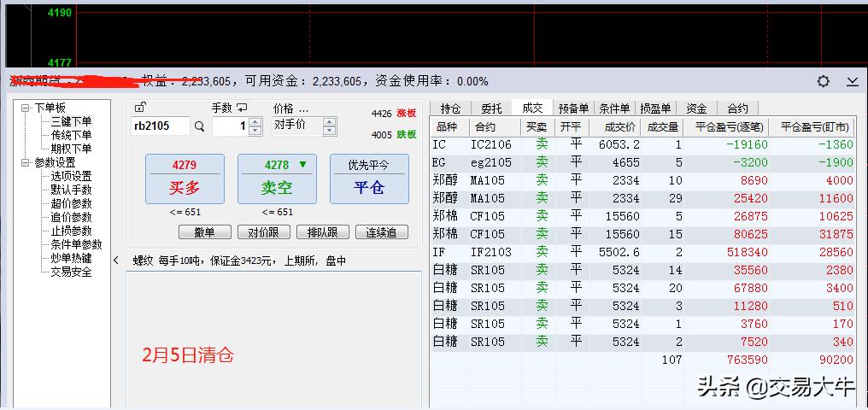Open 默认手数 settings
This screenshot has height=410, width=868.
click(x=72, y=190)
